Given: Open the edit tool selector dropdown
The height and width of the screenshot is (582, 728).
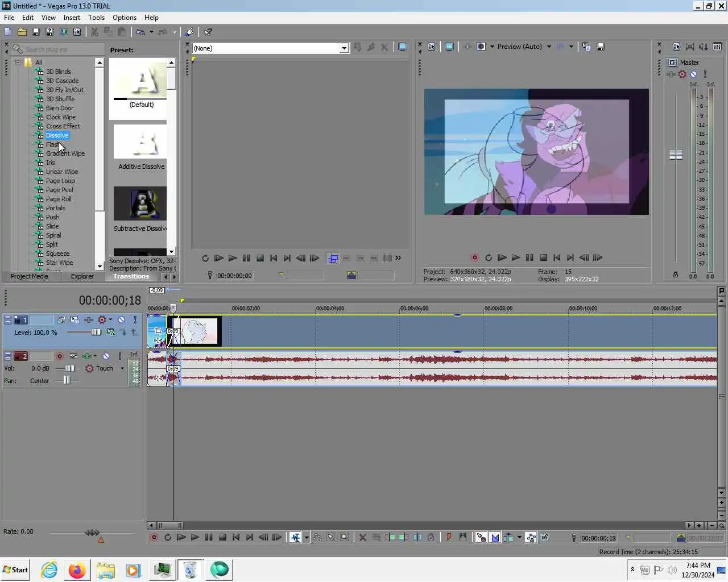Looking at the screenshot, I should [x=307, y=537].
